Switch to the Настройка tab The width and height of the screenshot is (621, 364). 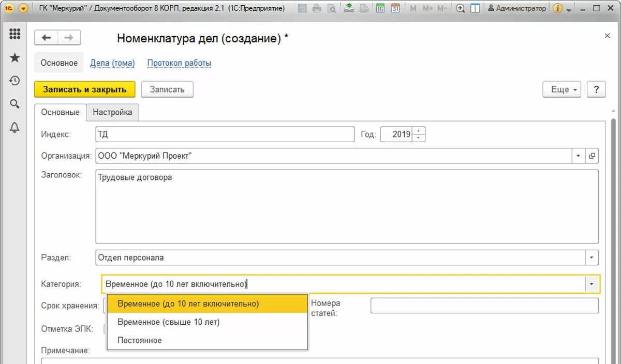pyautogui.click(x=112, y=112)
